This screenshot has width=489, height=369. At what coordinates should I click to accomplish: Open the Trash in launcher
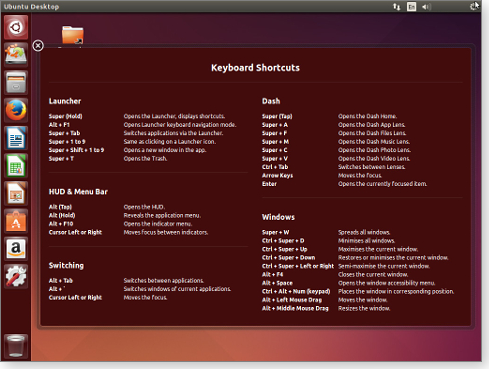point(16,346)
